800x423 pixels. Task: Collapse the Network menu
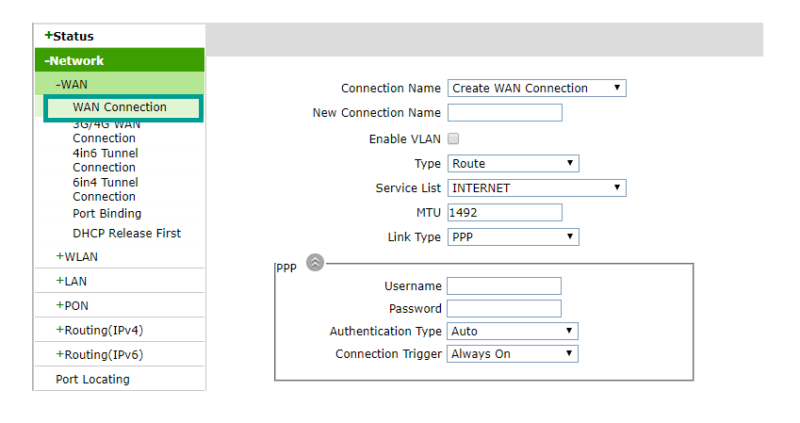coord(74,61)
